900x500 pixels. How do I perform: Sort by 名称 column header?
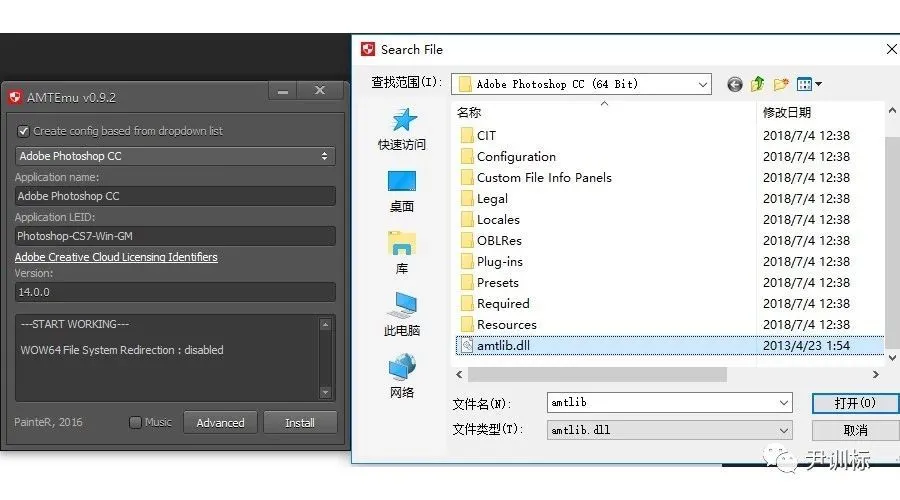pos(469,113)
